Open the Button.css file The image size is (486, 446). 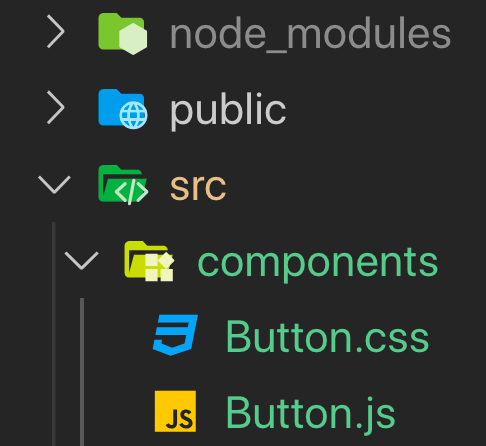click(x=327, y=336)
